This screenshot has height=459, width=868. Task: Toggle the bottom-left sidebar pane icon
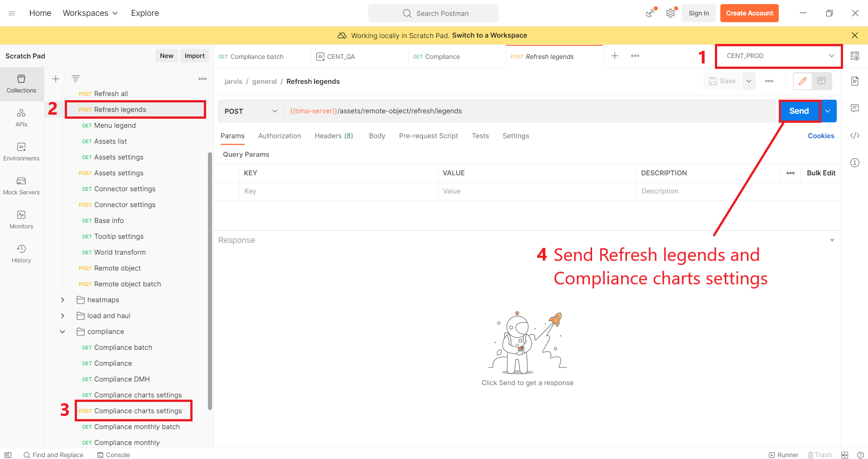pyautogui.click(x=8, y=455)
